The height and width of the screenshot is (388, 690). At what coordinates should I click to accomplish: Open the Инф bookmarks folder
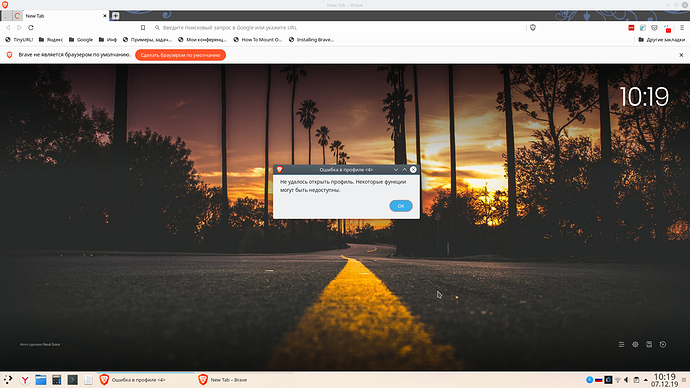pos(108,40)
